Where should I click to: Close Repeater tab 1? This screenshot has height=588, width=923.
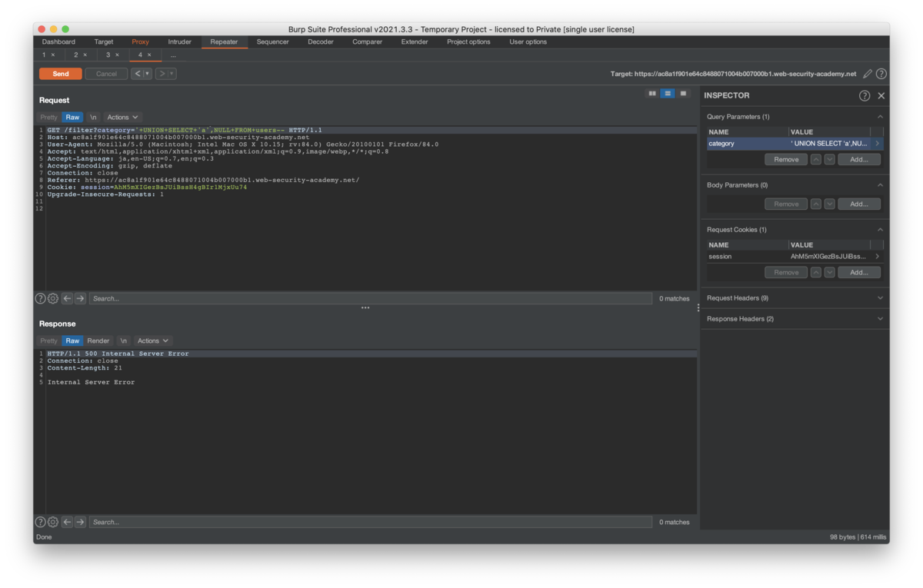[x=53, y=55]
